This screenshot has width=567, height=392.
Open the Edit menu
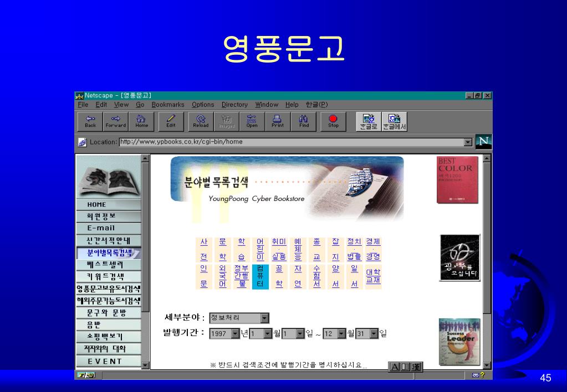pos(101,105)
